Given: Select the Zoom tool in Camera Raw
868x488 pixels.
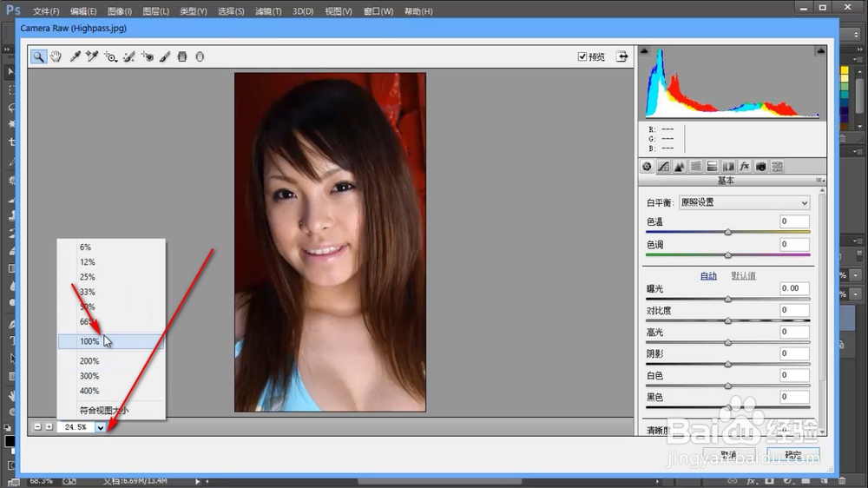Looking at the screenshot, I should click(x=38, y=56).
